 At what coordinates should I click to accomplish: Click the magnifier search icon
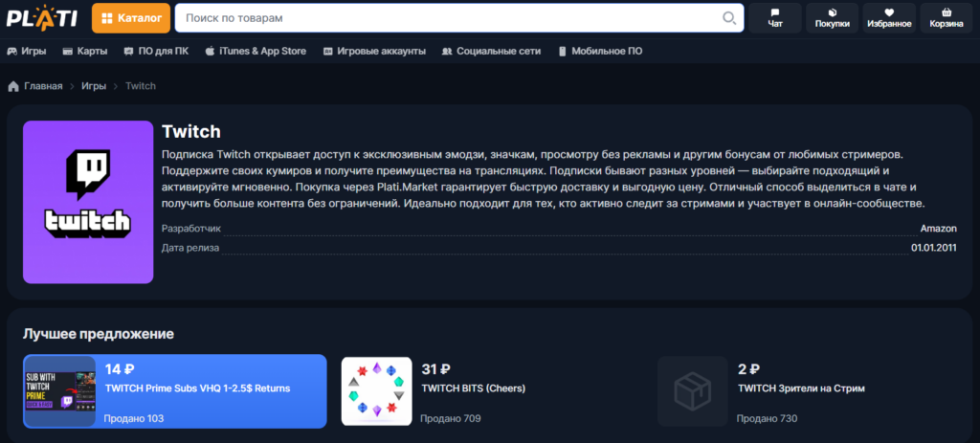point(728,18)
